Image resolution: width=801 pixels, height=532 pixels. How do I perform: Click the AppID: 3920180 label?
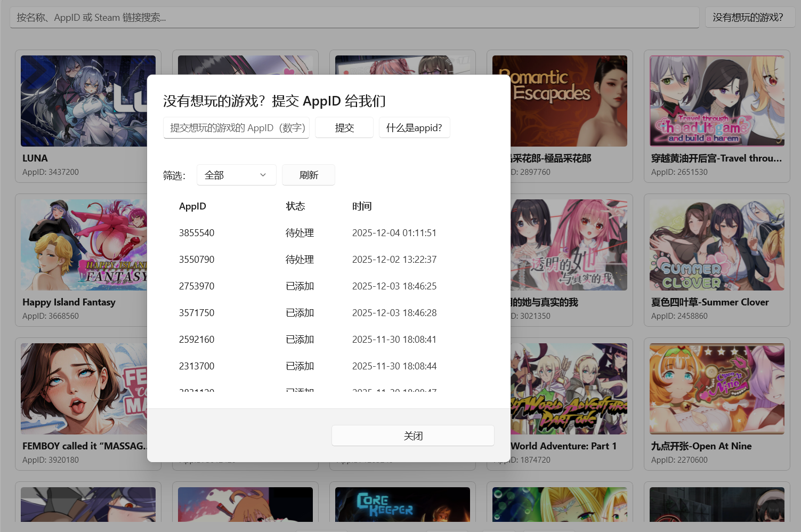coord(51,460)
